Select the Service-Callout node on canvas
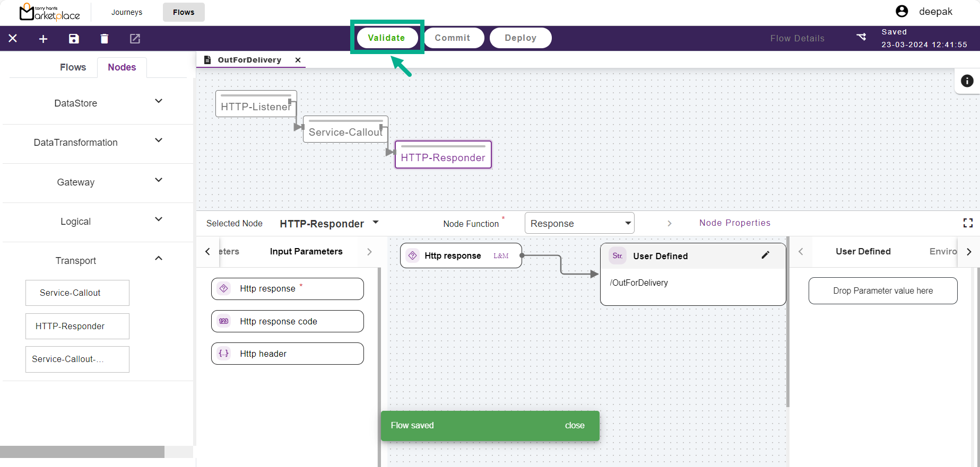 point(345,131)
